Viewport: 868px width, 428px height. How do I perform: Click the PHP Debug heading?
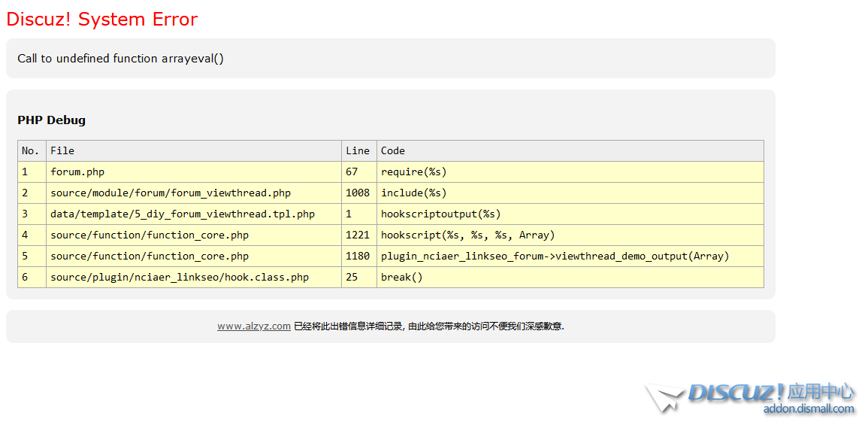tap(52, 120)
